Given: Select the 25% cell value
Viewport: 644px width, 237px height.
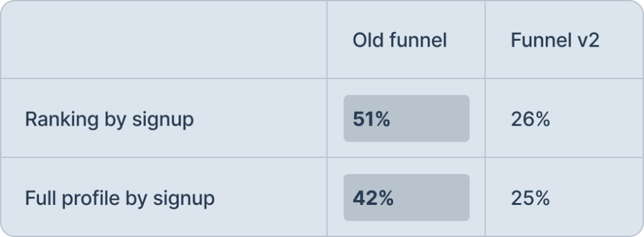Looking at the screenshot, I should (530, 199).
